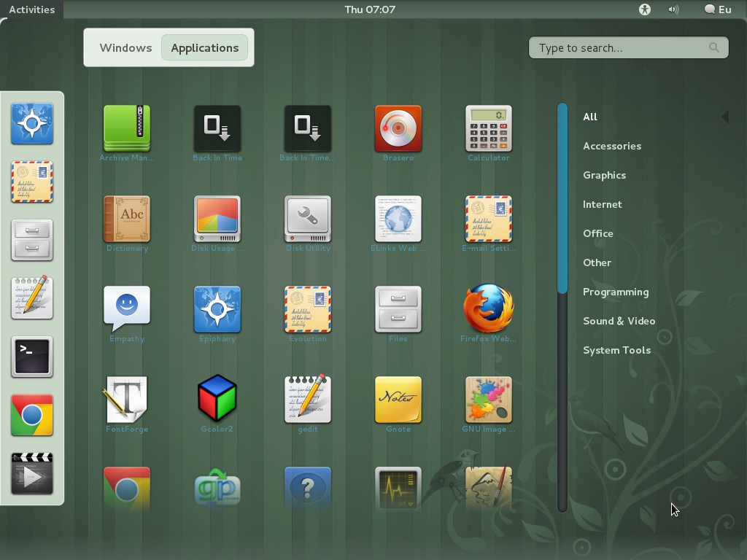Filter by Programming category
747x560 pixels.
click(616, 292)
